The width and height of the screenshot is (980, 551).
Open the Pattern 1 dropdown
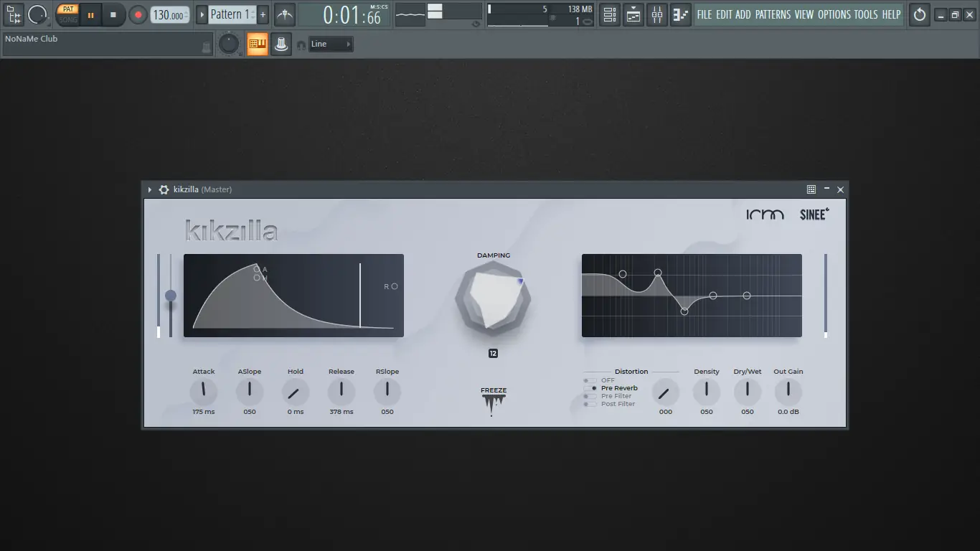[232, 14]
